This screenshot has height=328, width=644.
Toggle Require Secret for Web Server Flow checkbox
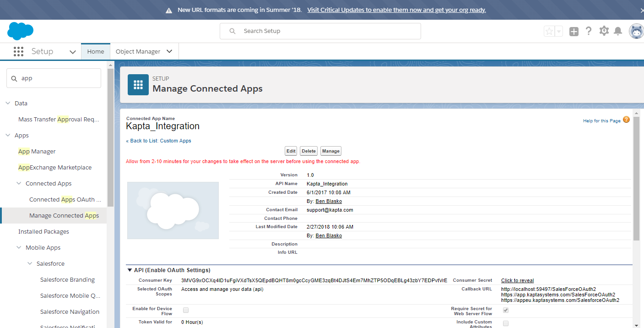[x=506, y=310]
